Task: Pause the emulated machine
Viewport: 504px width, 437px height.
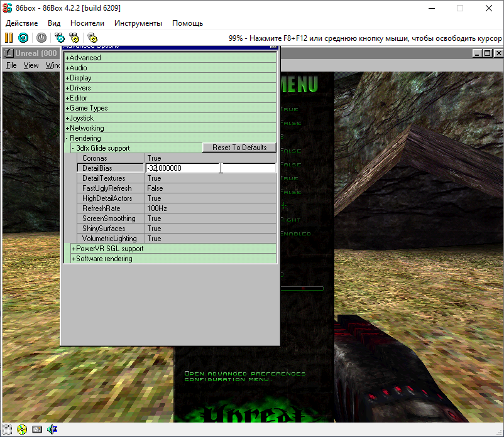Action: [x=8, y=38]
